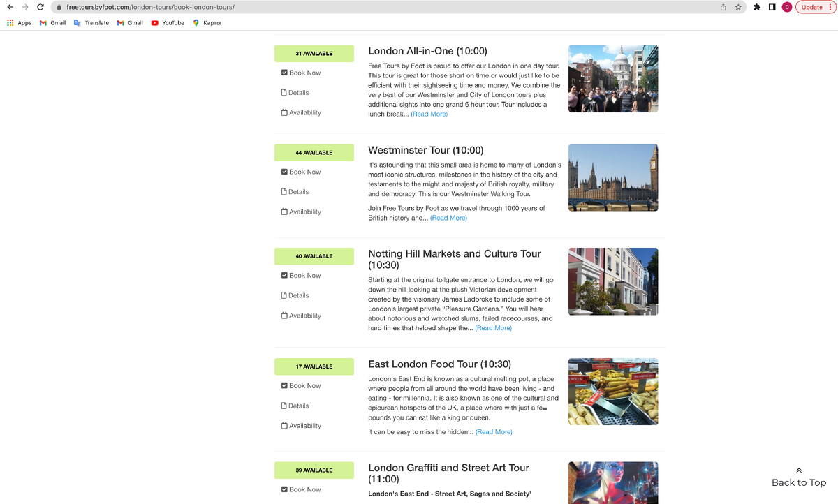Image resolution: width=838 pixels, height=504 pixels.
Task: Click Book Now for East London Food Tour
Action: 301,385
